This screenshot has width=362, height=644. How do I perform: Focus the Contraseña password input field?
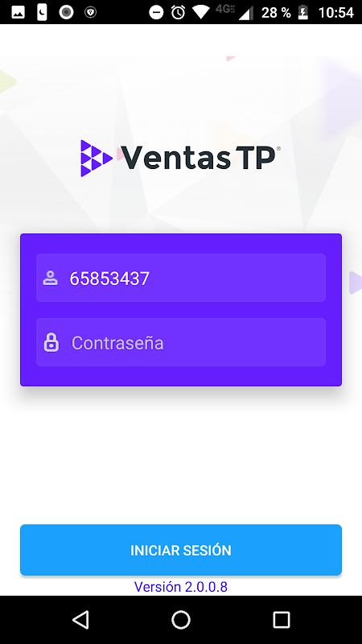[x=181, y=342]
